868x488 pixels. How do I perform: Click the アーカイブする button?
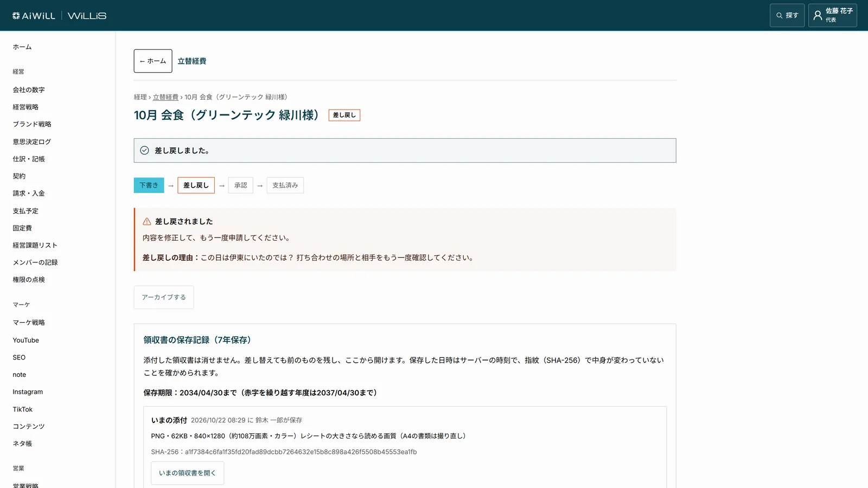[164, 297]
